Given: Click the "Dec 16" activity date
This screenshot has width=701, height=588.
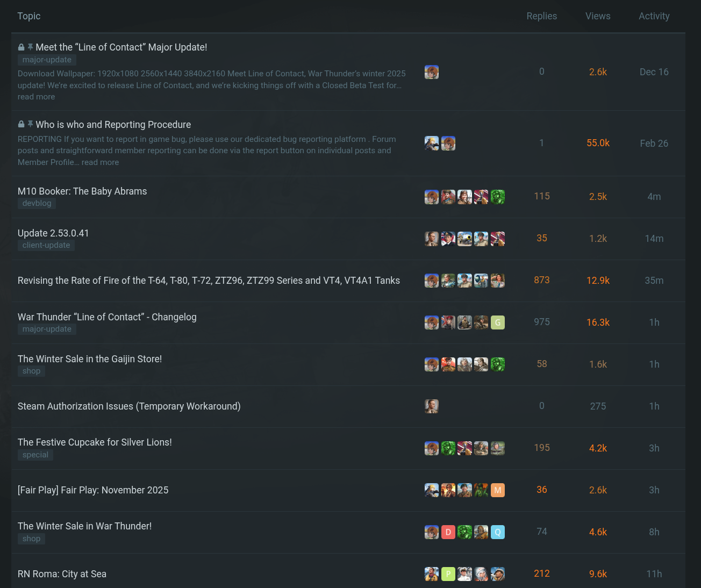Looking at the screenshot, I should pyautogui.click(x=654, y=72).
